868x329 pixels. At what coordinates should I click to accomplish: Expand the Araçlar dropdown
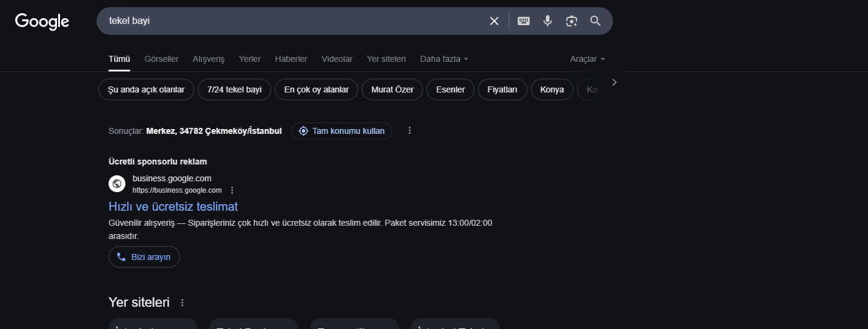pyautogui.click(x=587, y=59)
